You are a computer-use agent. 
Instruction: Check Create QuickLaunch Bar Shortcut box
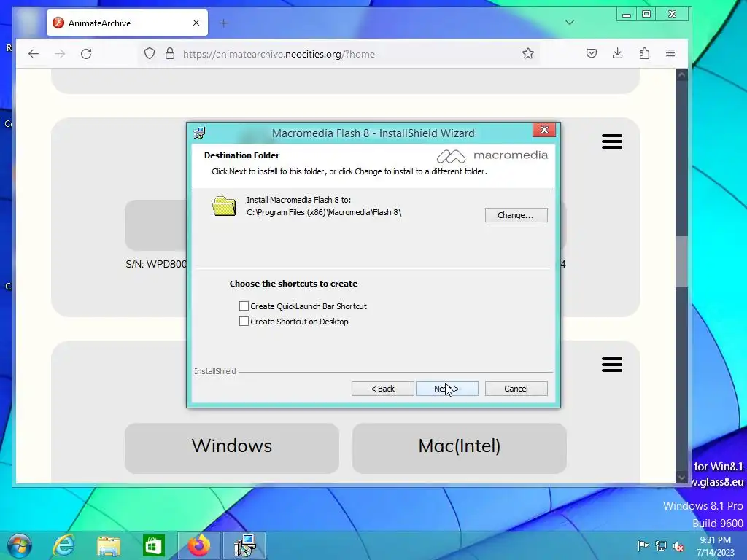click(244, 306)
